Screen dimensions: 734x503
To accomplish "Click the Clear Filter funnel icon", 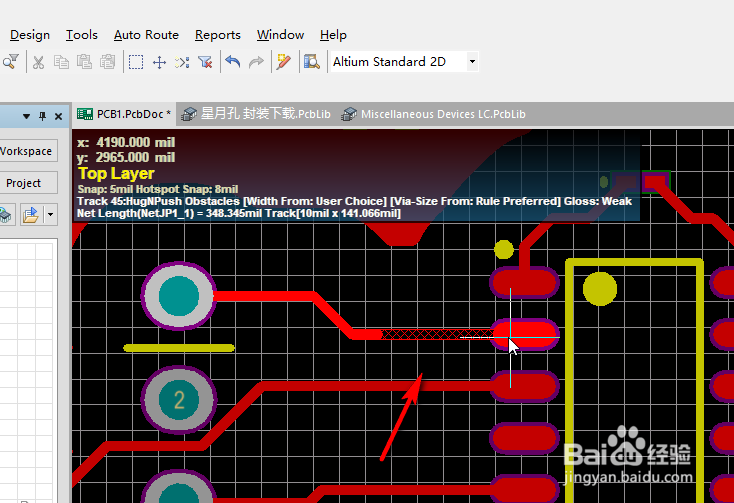I will pyautogui.click(x=205, y=62).
